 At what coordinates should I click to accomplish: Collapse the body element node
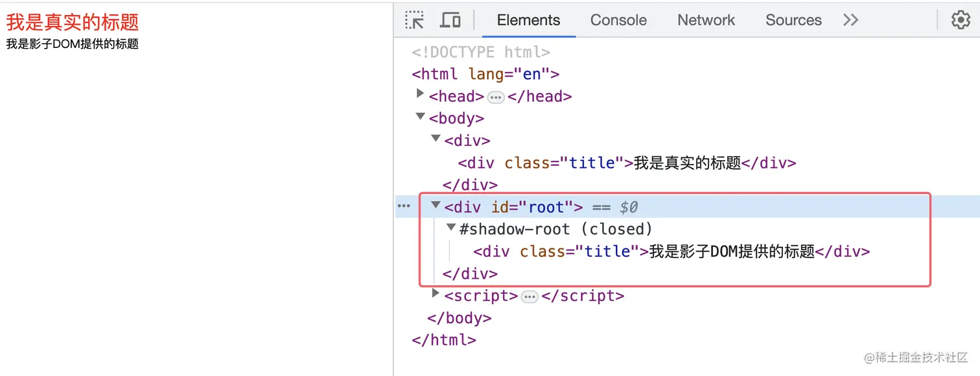click(421, 117)
